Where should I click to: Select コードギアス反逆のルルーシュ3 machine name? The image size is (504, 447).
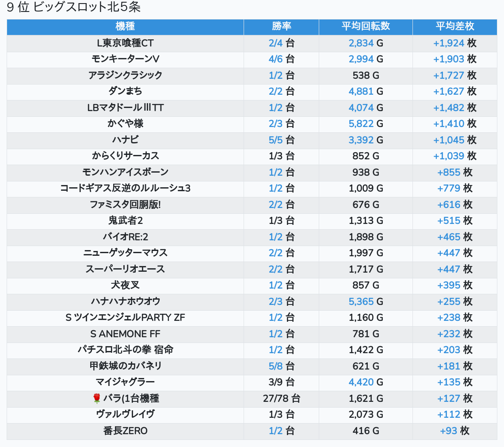[x=126, y=188]
